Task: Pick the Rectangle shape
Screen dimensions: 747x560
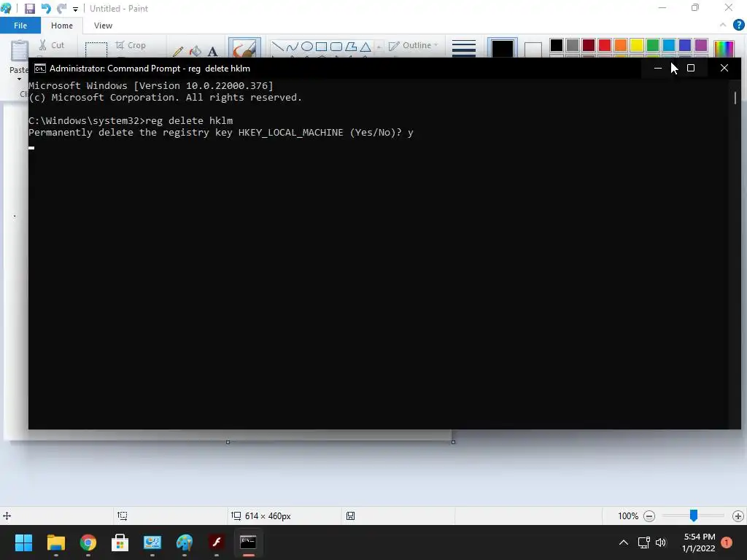Action: click(x=322, y=47)
